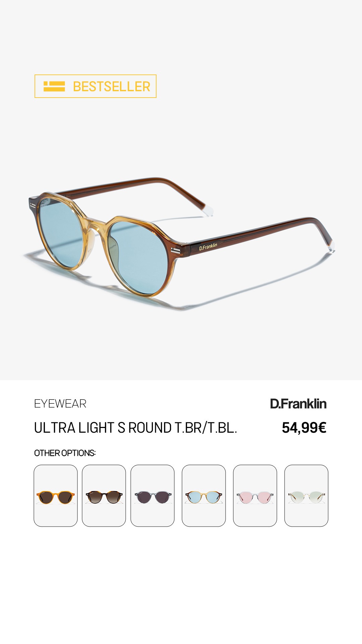Pick the grey frame dark lens variant

pyautogui.click(x=153, y=495)
